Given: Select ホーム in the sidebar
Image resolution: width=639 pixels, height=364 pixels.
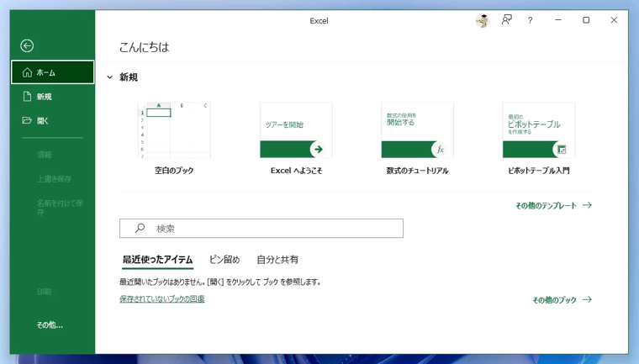Looking at the screenshot, I should (53, 72).
